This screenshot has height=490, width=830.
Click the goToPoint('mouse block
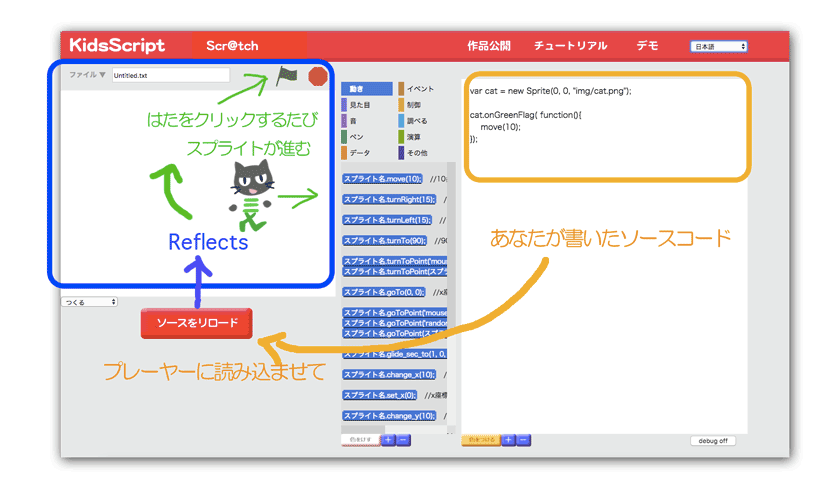pos(394,313)
